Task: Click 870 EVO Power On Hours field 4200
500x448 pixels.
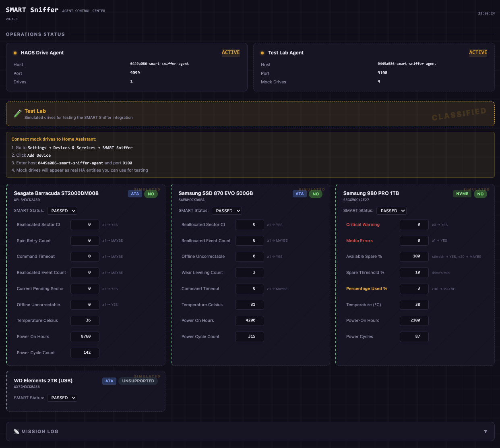Action: pyautogui.click(x=250, y=321)
